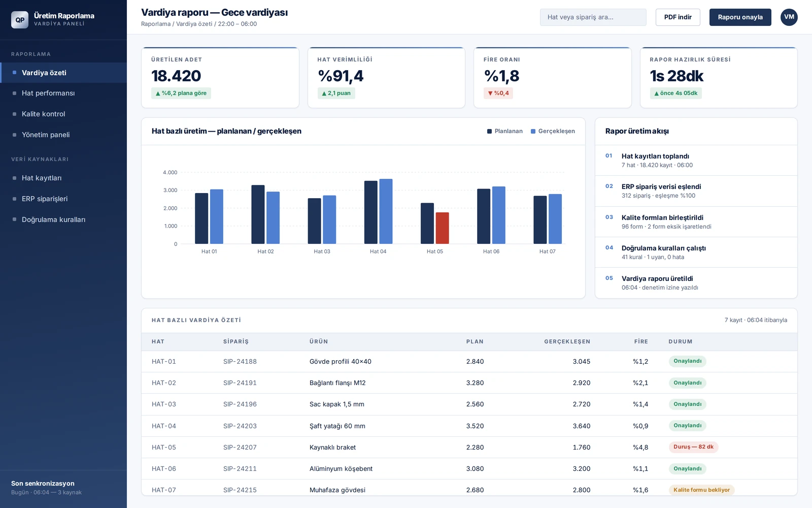812x508 pixels.
Task: Click the Raporlama breadcrumb link
Action: [x=156, y=24]
